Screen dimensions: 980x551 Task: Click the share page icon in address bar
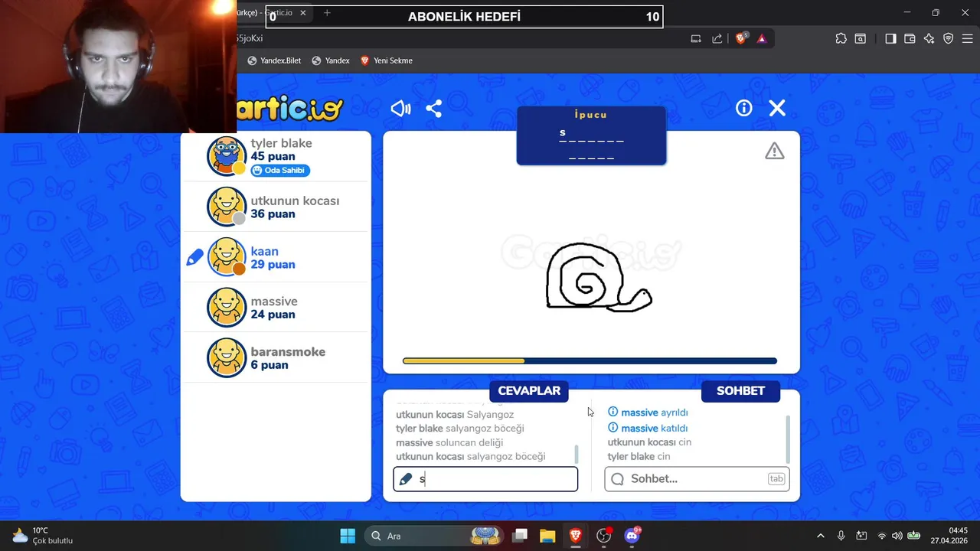coord(717,38)
